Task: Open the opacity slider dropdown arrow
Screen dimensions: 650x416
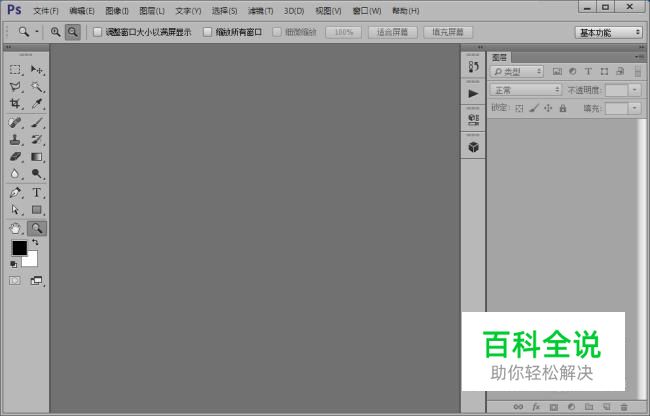Action: (x=635, y=90)
